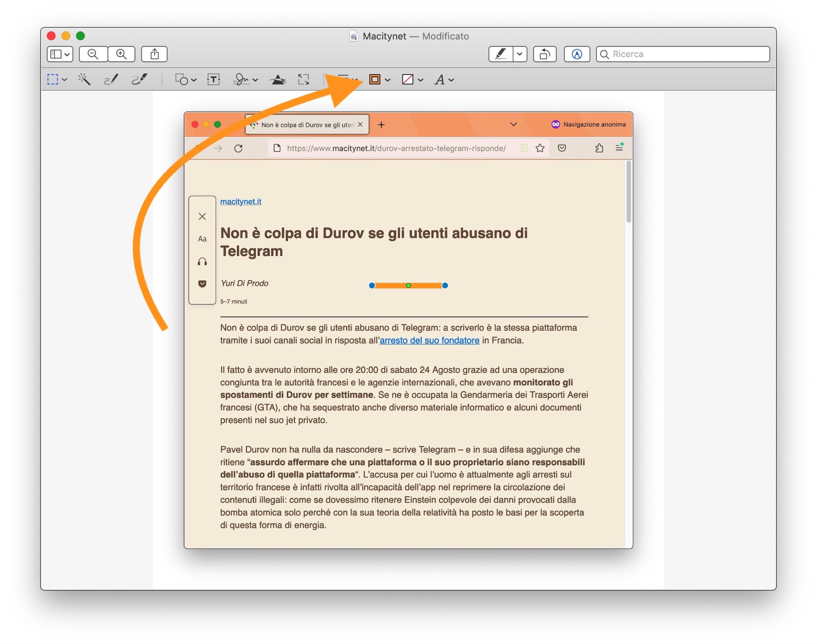Image resolution: width=817 pixels, height=644 pixels.
Task: Choose the Draw brush tool
Action: click(139, 80)
